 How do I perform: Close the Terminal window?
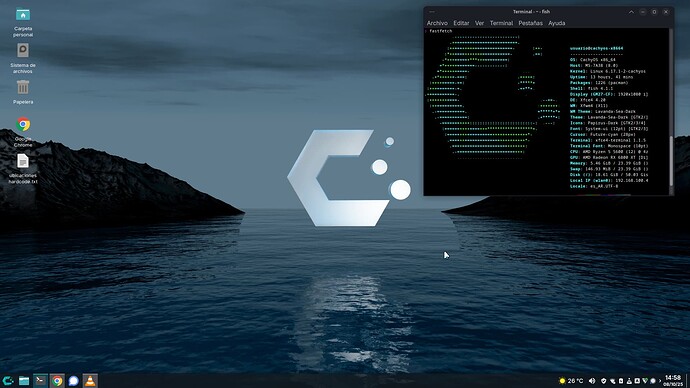click(x=666, y=12)
